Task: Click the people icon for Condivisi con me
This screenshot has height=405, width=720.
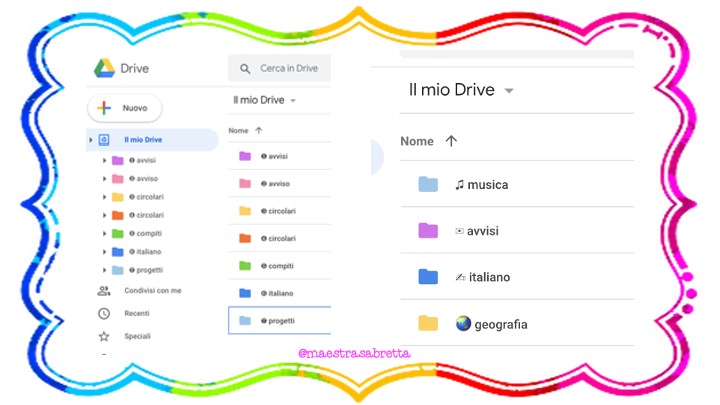Action: [x=104, y=290]
